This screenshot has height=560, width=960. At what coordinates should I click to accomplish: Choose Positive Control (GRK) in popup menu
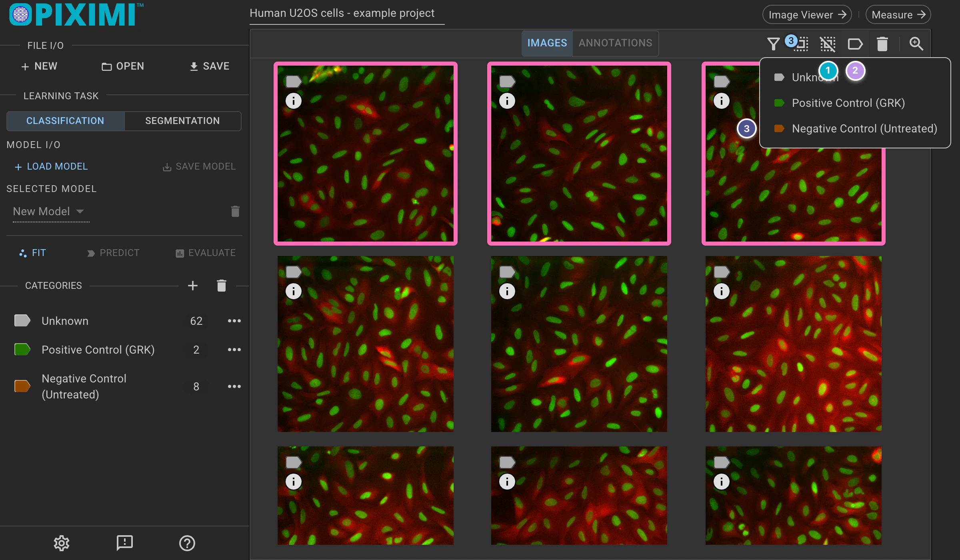tap(855, 103)
